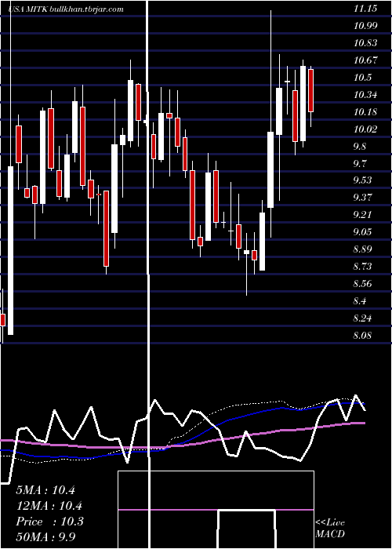The width and height of the screenshot is (392, 549).
Task: Select the 10.5 price axis label
Action: 362,78
